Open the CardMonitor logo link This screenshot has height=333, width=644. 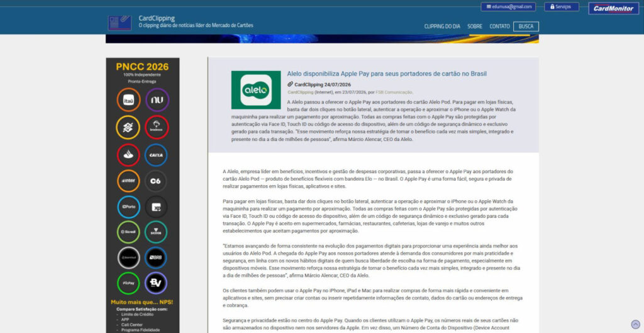(x=613, y=8)
